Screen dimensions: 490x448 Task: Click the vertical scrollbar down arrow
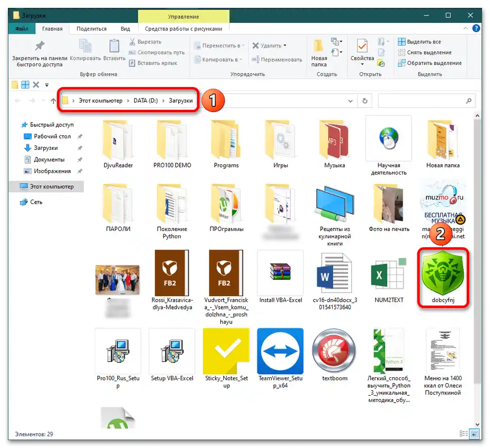[477, 424]
